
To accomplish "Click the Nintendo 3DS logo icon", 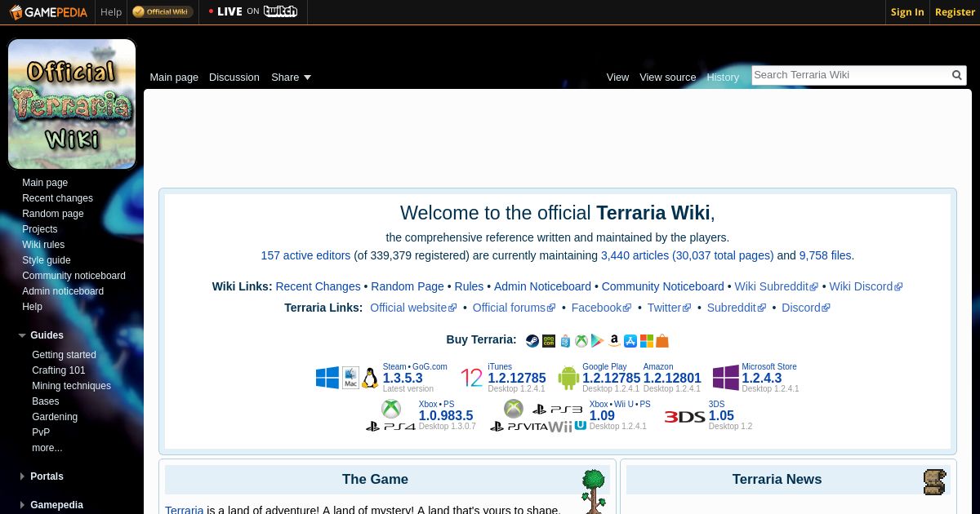I will [x=684, y=417].
